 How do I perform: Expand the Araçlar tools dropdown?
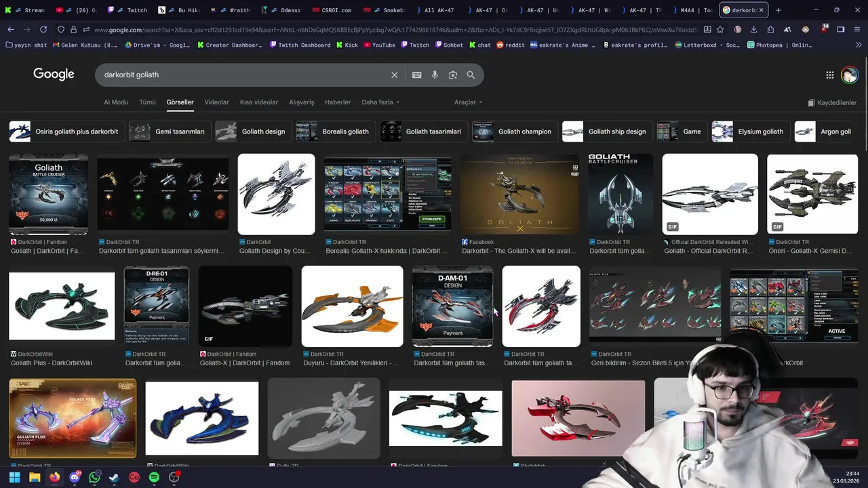click(468, 102)
